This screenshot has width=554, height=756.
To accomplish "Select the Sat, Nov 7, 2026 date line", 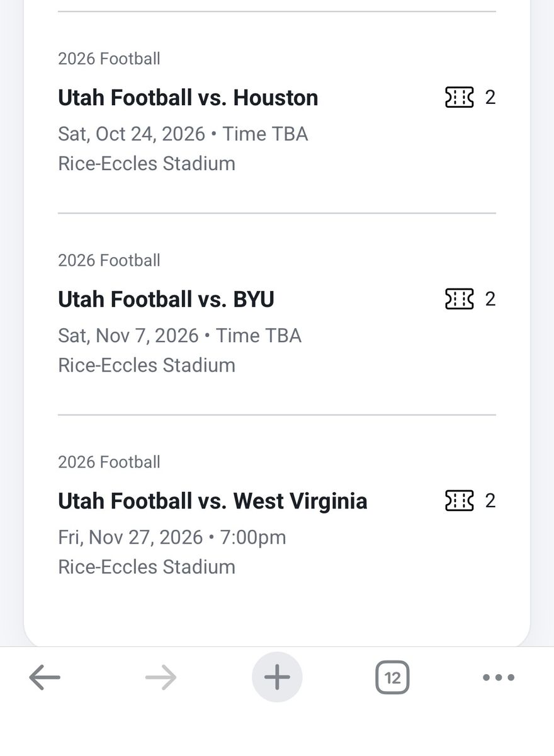I will pos(180,336).
